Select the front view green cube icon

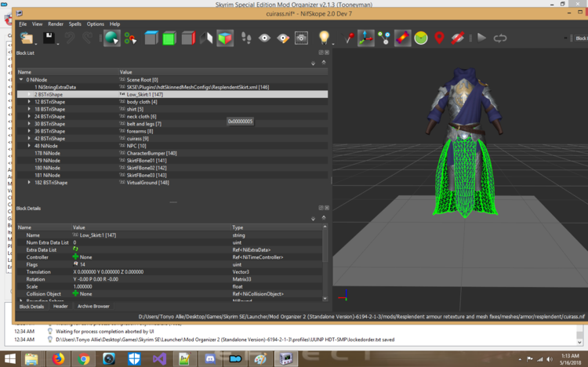(x=169, y=38)
